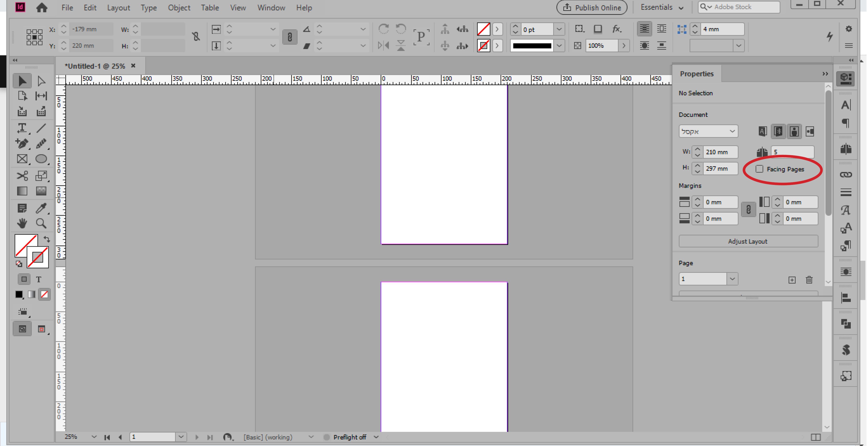The width and height of the screenshot is (868, 446).
Task: Open the Essentials workspace dropdown
Action: [662, 7]
